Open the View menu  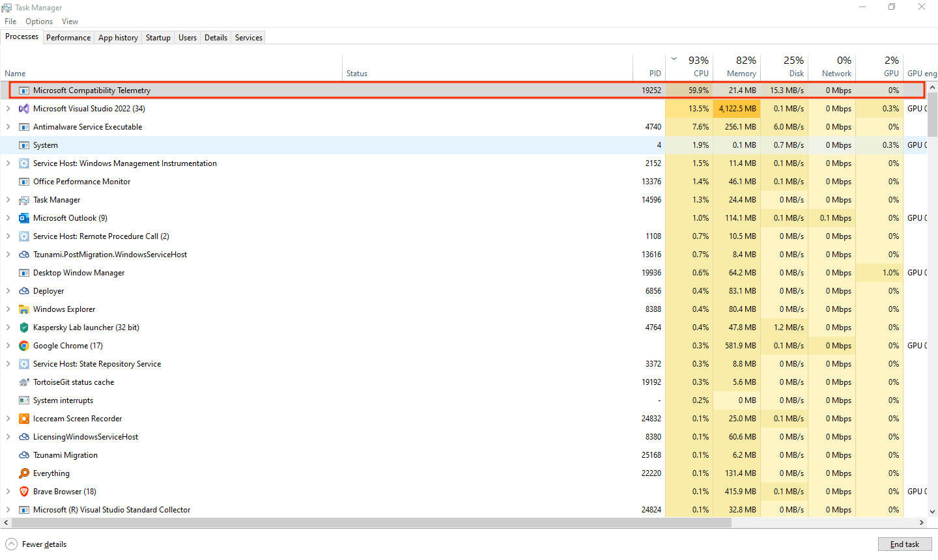[70, 21]
